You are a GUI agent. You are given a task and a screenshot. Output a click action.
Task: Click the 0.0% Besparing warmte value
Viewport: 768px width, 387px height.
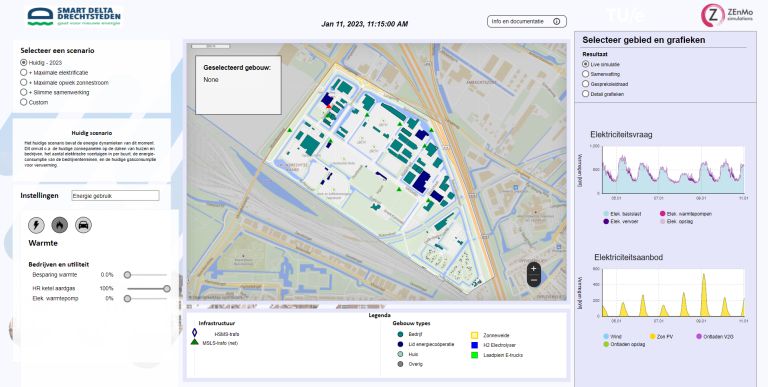click(107, 275)
